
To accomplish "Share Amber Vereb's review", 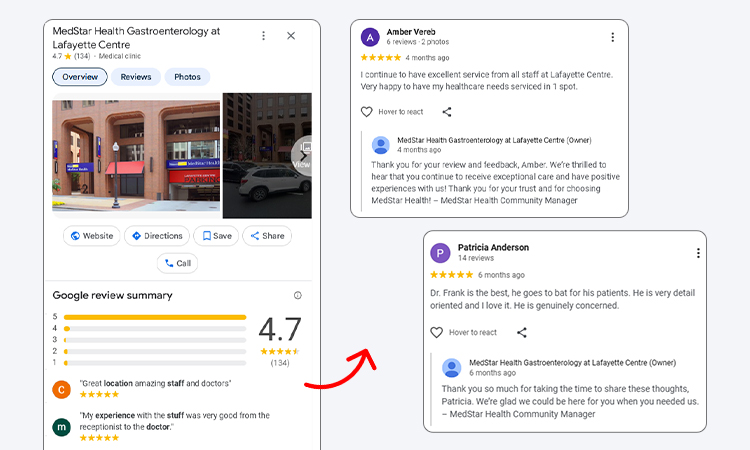I will [x=447, y=112].
